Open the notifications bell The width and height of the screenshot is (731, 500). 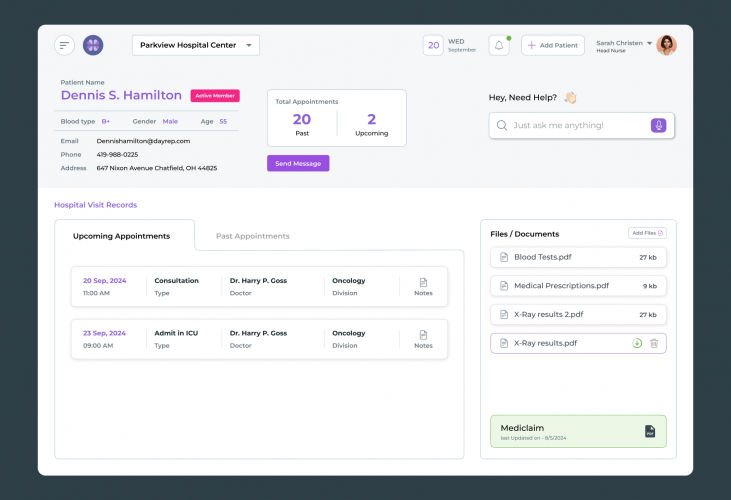[498, 45]
